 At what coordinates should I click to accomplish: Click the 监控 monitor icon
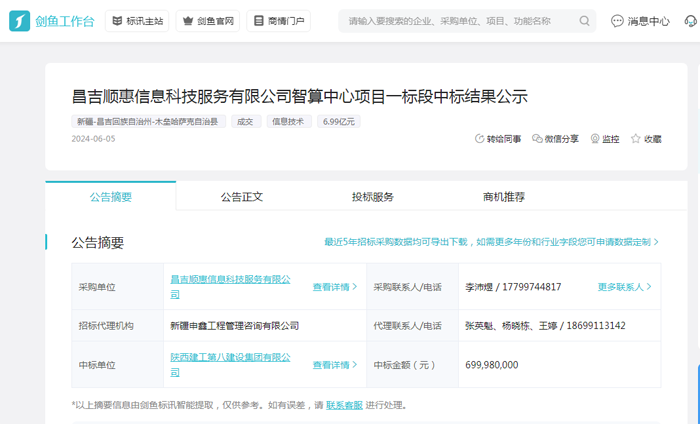595,139
